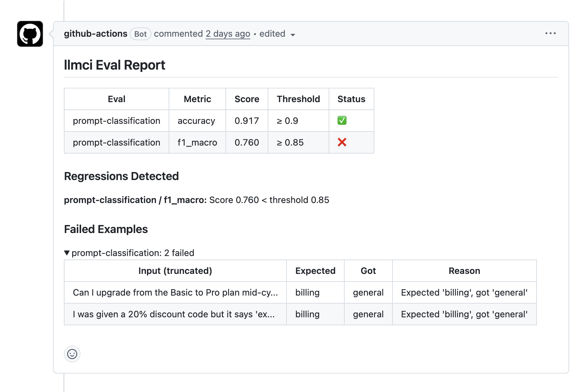Screen dimensions: 587x392
Task: Select the 0.760 score cell in table
Action: click(247, 142)
